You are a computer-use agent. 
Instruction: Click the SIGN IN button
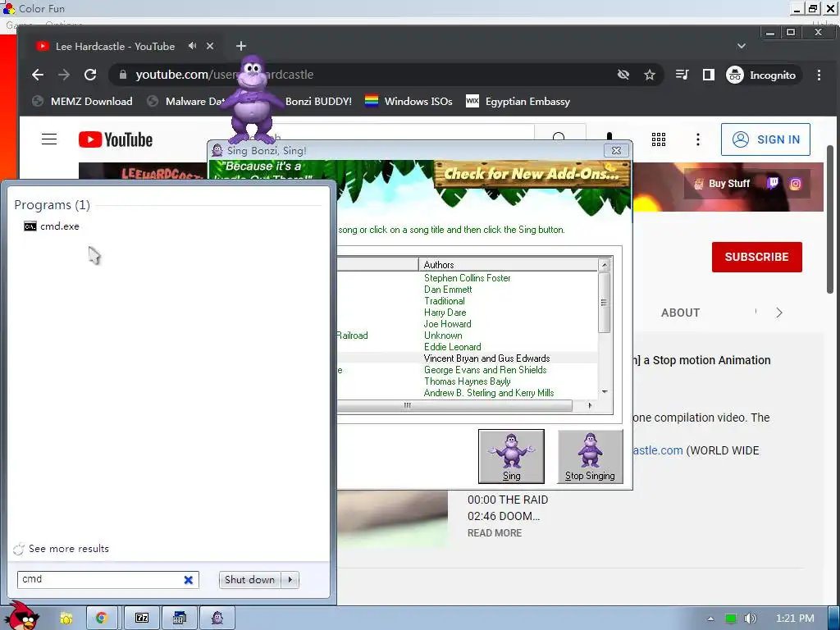point(765,139)
